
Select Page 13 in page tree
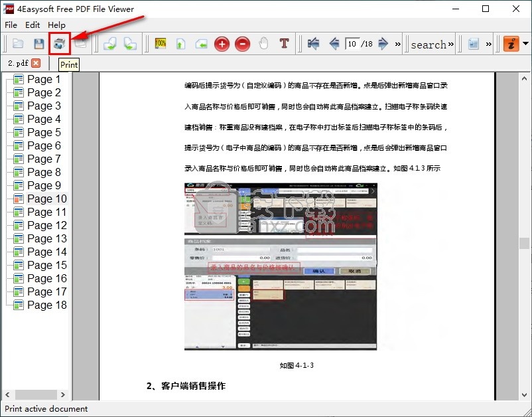(47, 238)
